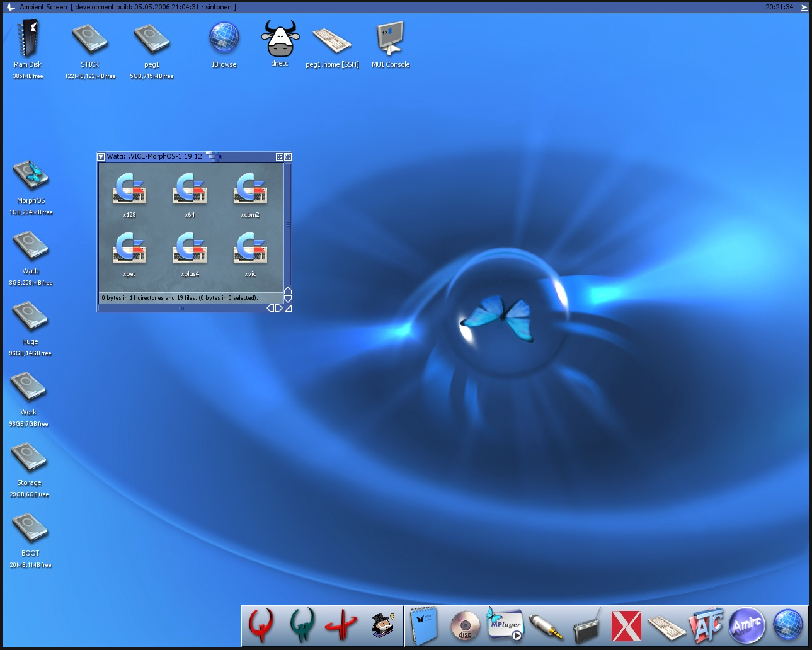Open the BOOT drive icon

[x=30, y=528]
